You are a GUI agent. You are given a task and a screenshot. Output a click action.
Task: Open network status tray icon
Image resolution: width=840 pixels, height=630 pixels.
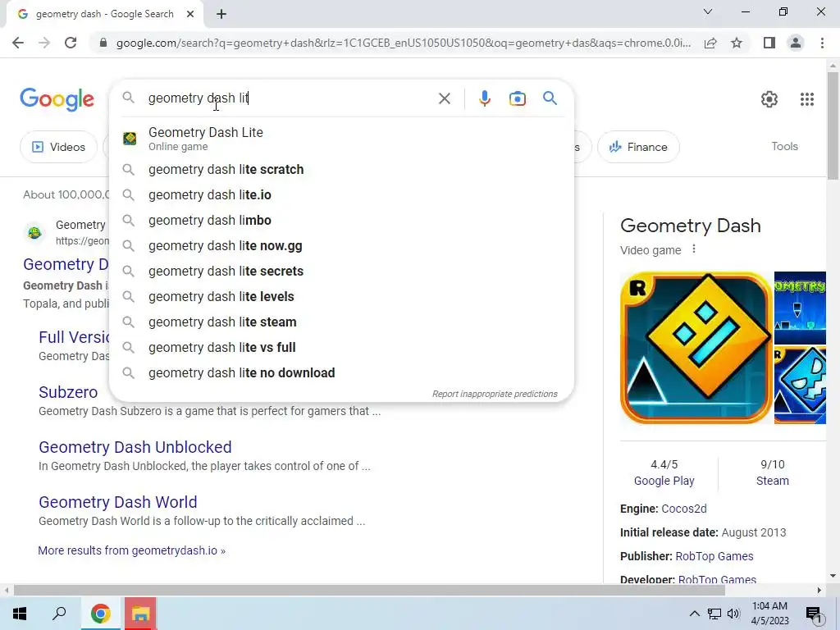[x=714, y=614]
